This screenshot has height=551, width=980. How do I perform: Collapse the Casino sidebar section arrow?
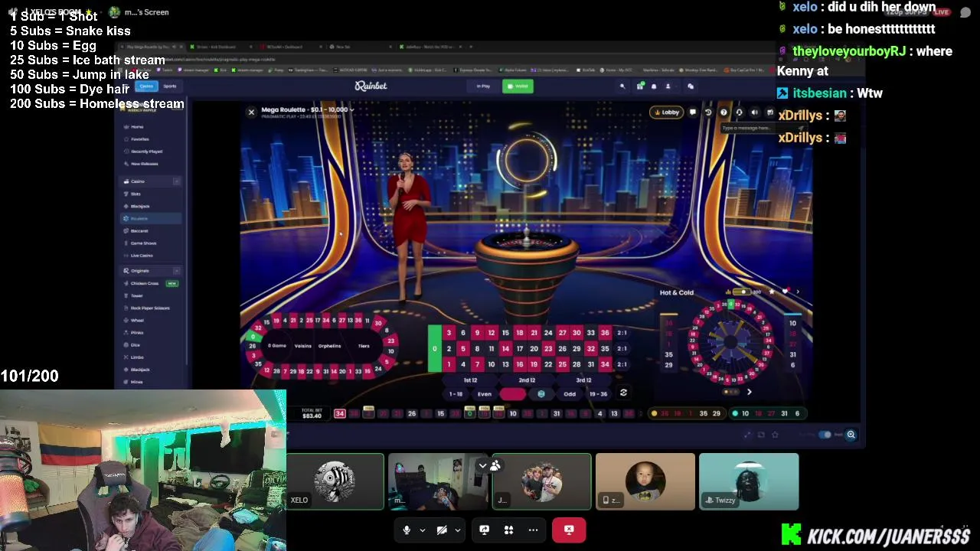tap(177, 181)
